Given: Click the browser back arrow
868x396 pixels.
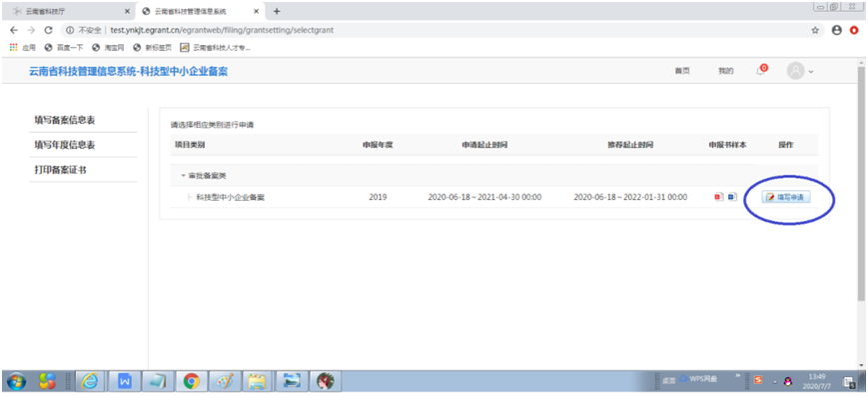Looking at the screenshot, I should [x=14, y=30].
